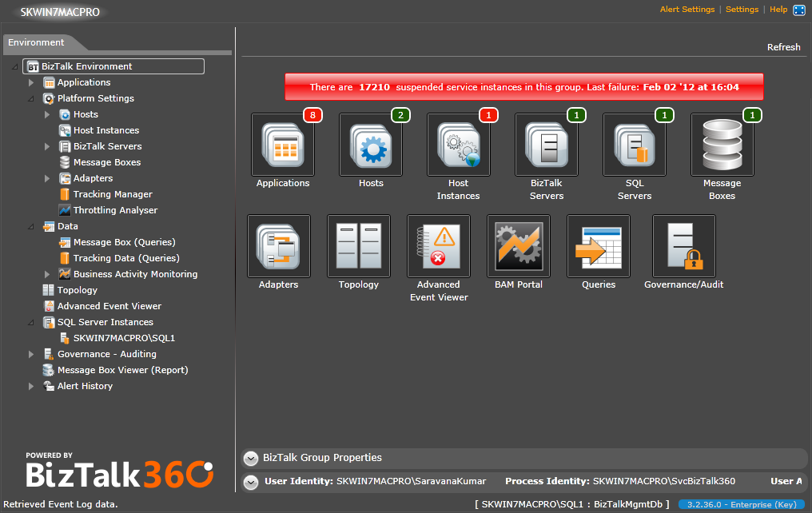Launch the BAM Portal icon
This screenshot has width=812, height=513.
[519, 246]
